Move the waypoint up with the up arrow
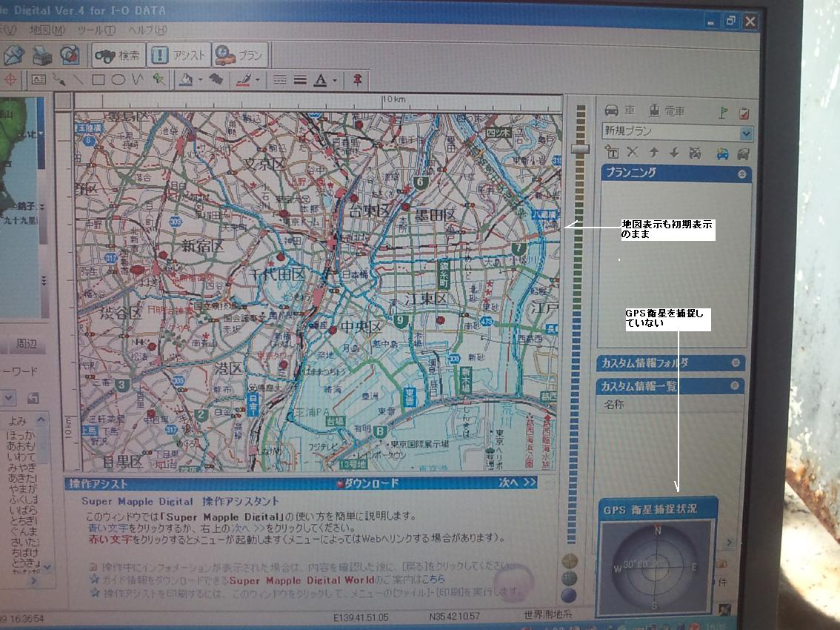 tap(653, 152)
